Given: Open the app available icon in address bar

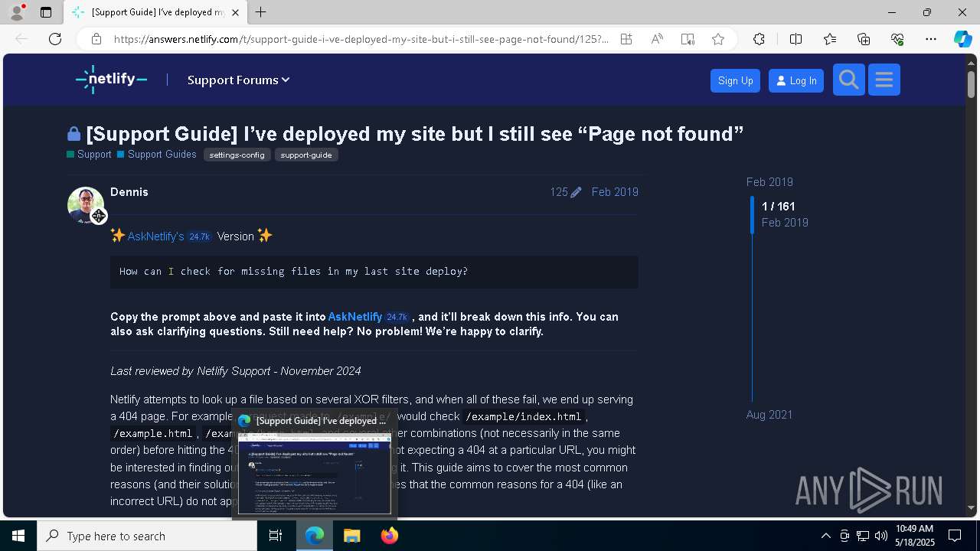Looking at the screenshot, I should pos(626,39).
